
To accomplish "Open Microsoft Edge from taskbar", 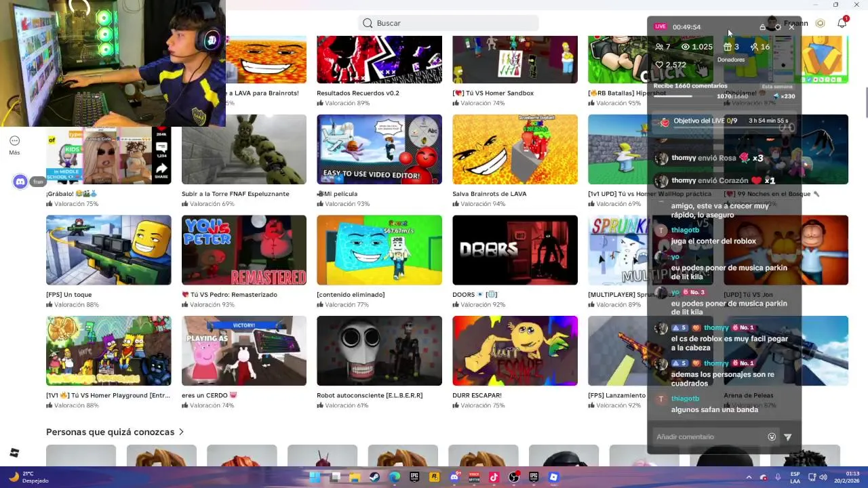I will [x=395, y=477].
